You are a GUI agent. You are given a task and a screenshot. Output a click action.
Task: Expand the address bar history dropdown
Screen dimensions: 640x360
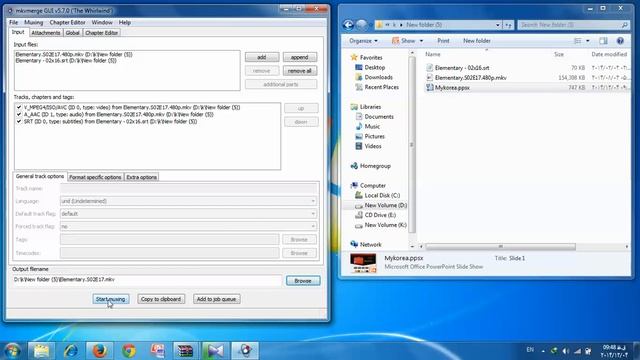point(498,25)
